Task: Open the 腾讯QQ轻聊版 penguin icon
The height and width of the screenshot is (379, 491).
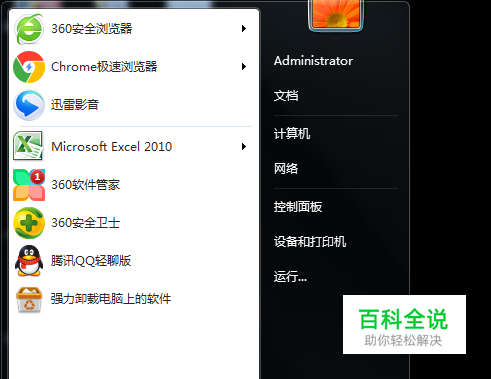Action: pos(29,261)
